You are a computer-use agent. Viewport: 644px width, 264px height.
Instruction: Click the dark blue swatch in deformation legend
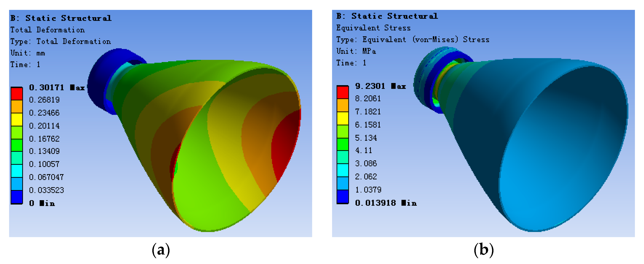pos(17,197)
